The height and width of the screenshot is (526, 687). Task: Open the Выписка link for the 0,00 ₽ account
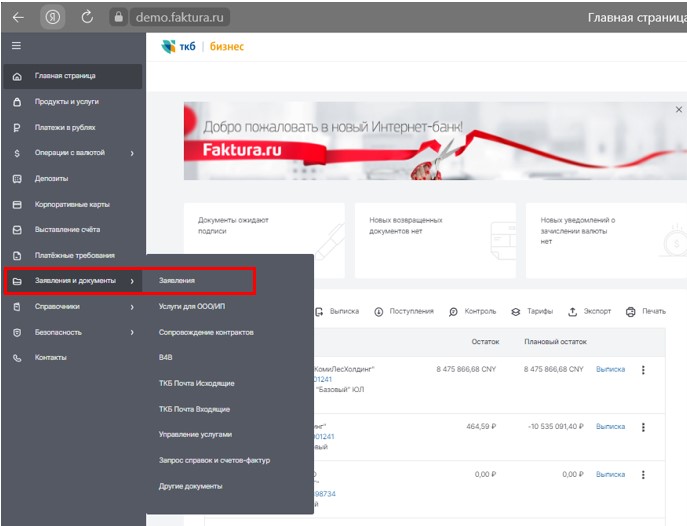point(610,474)
